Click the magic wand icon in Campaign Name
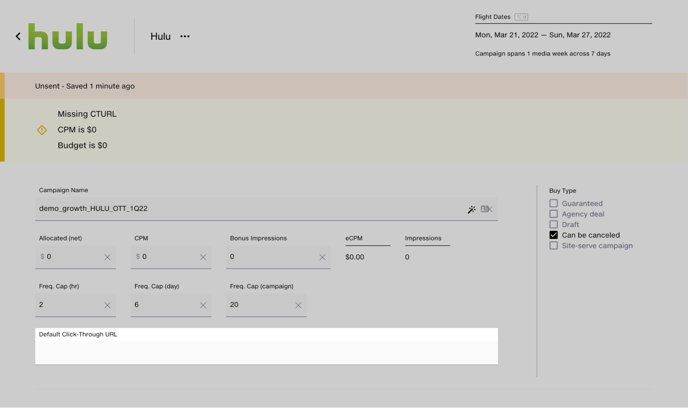This screenshot has height=408, width=688. coord(472,209)
